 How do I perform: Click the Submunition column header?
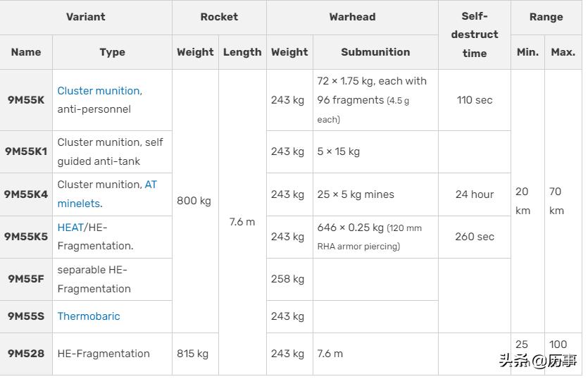pyautogui.click(x=375, y=52)
